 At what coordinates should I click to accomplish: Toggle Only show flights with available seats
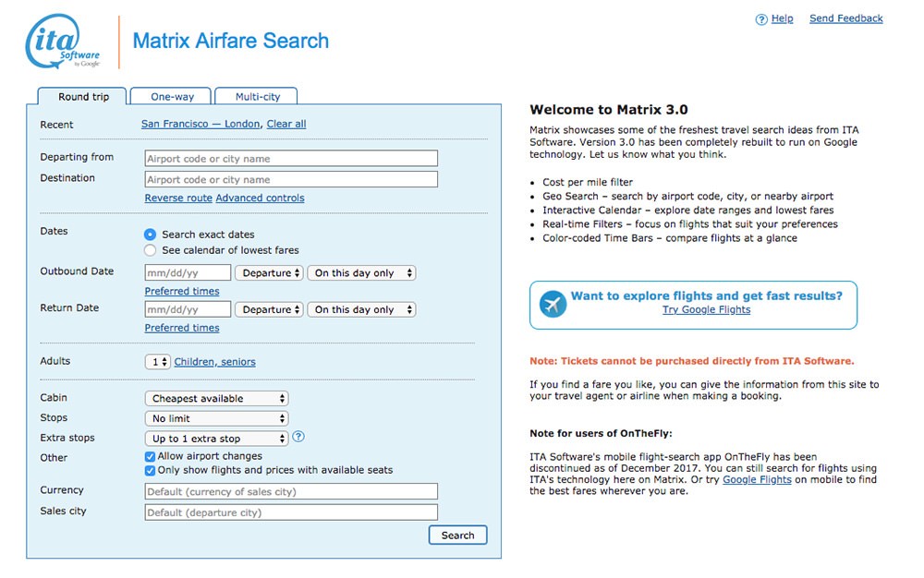150,470
